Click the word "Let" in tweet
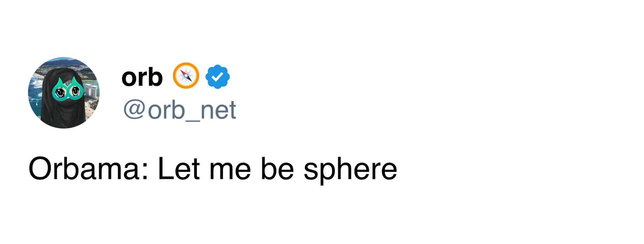This screenshot has height=244, width=644. pyautogui.click(x=179, y=169)
